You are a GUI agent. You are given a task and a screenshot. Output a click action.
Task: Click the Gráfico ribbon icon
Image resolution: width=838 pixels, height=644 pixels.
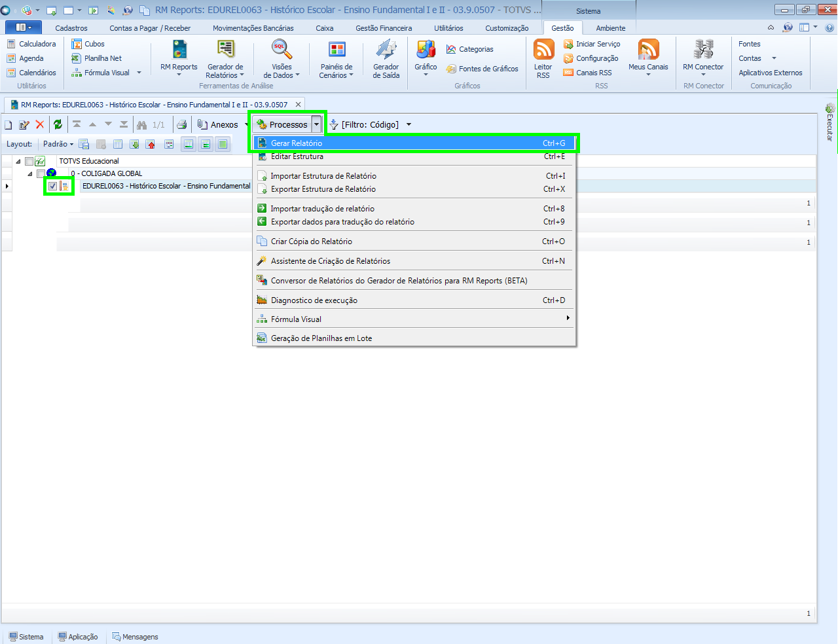[426, 58]
